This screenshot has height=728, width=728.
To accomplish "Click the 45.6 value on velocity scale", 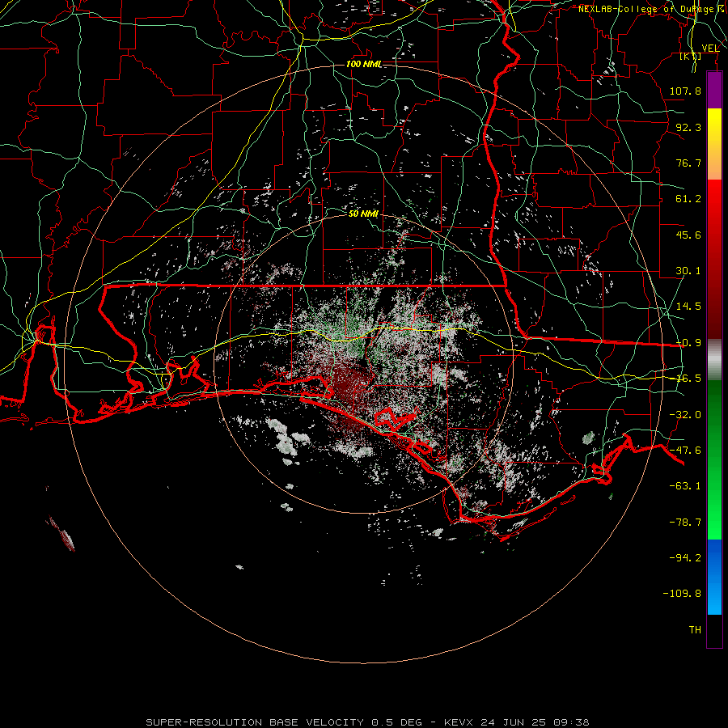I will tap(688, 235).
